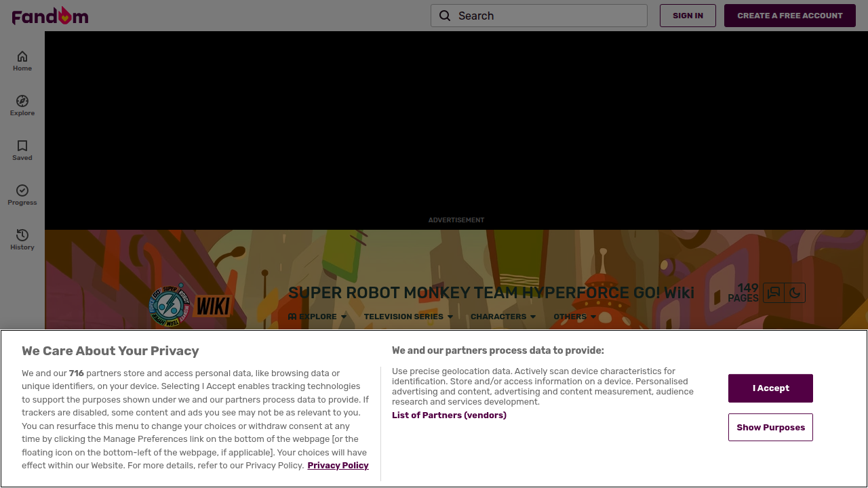The image size is (868, 488).
Task: Open List of Partners (vendors) link
Action: coord(449,415)
